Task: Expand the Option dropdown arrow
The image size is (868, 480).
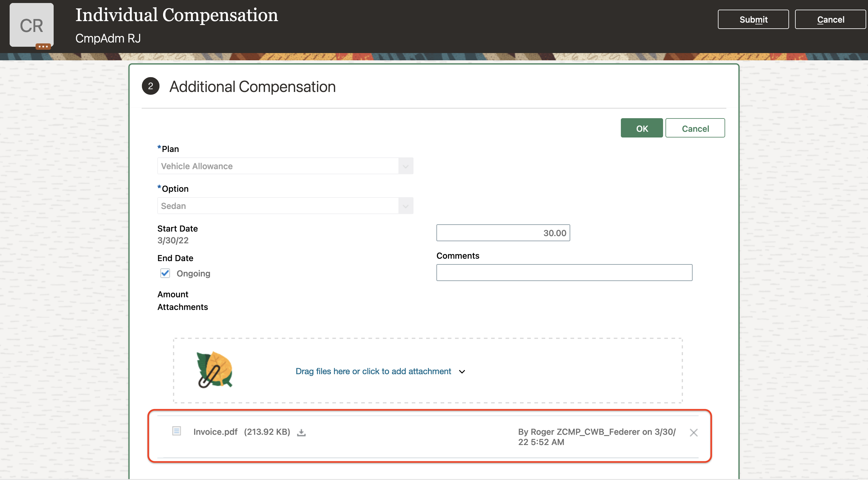Action: (406, 206)
